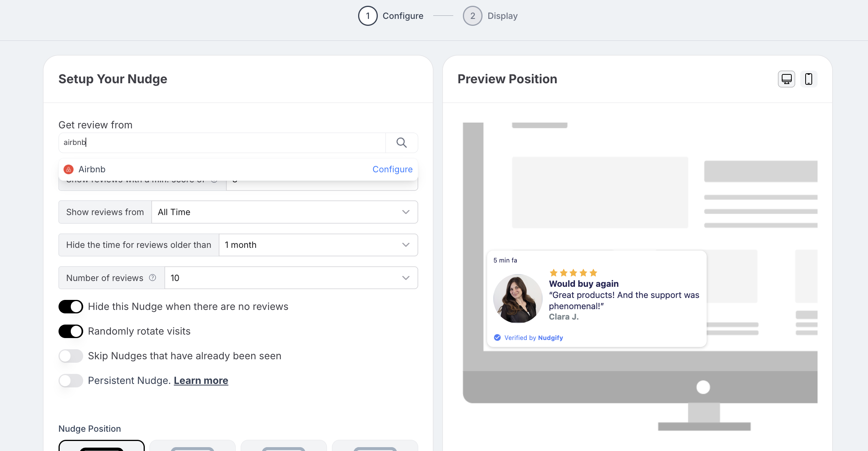Go to the Display step
This screenshot has width=868, height=451.
502,16
